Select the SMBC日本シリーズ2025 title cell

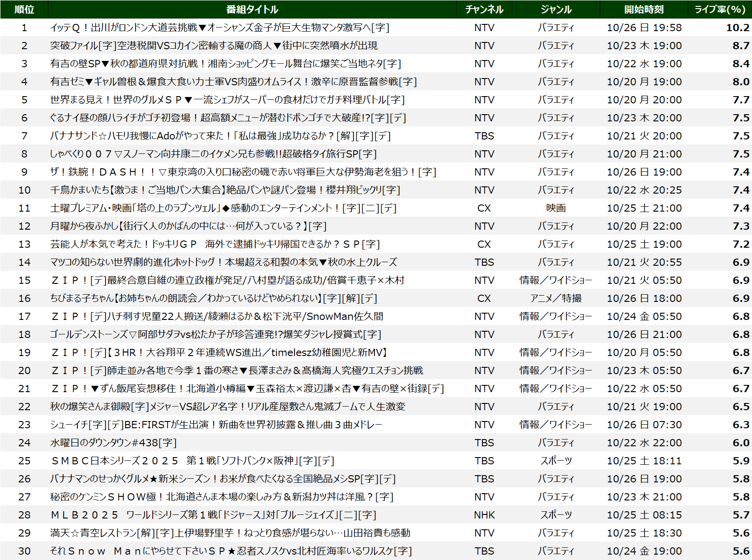click(x=192, y=461)
